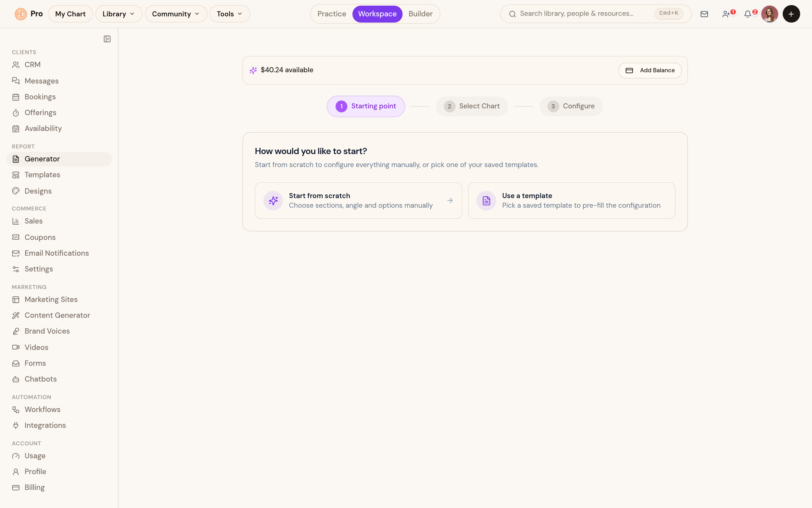The height and width of the screenshot is (508, 812).
Task: Open Forms page
Action: (x=59, y=363)
